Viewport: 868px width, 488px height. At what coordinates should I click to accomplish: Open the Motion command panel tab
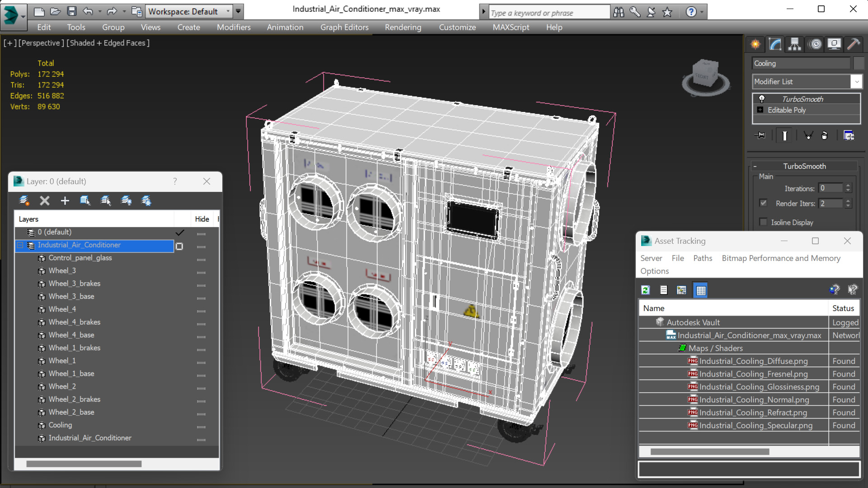815,44
